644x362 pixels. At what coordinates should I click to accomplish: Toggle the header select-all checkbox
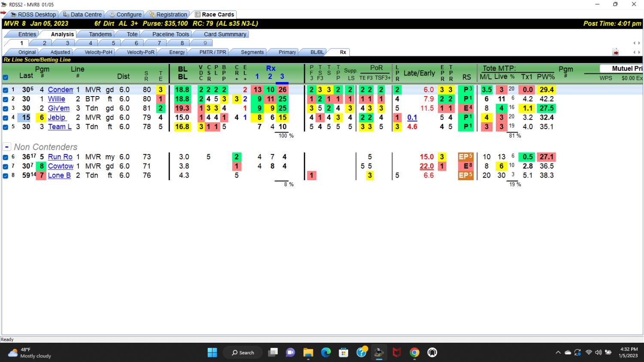click(5, 78)
